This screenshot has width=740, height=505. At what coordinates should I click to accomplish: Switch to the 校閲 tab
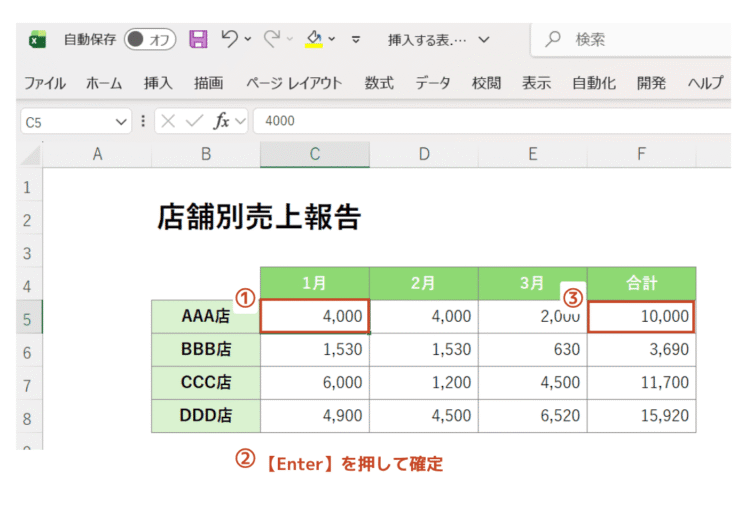pyautogui.click(x=486, y=83)
